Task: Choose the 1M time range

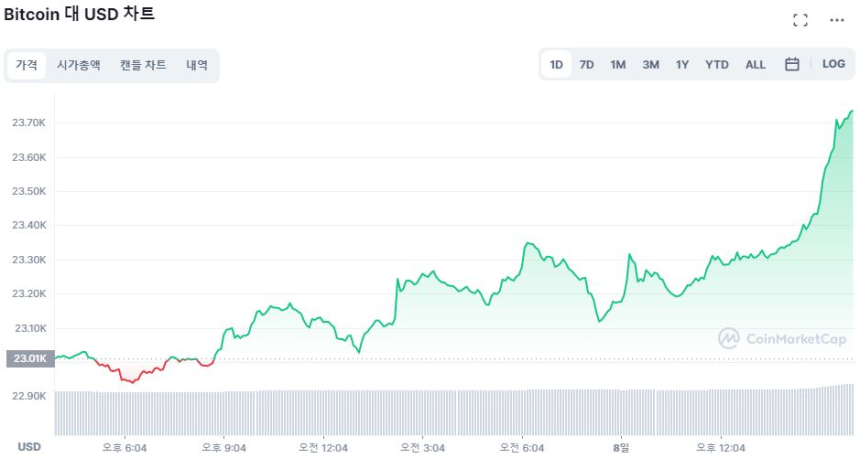Action: pos(618,64)
